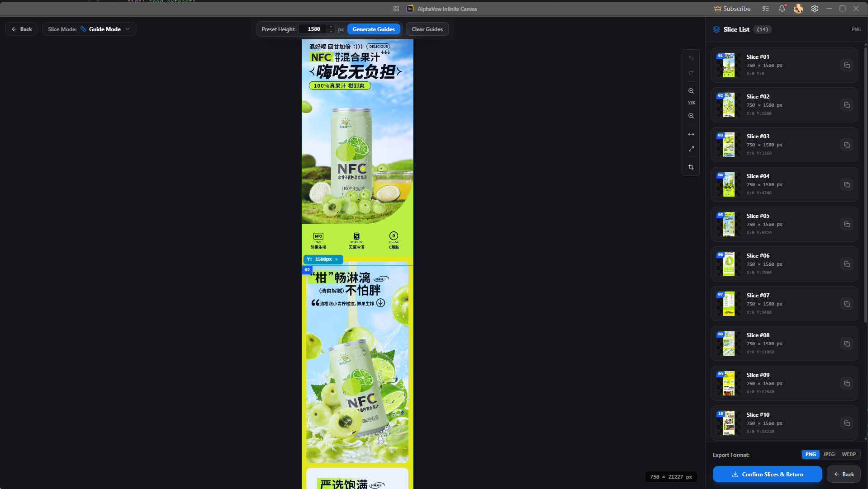
Task: Copy Slice #08 with its copy icon
Action: (x=847, y=344)
